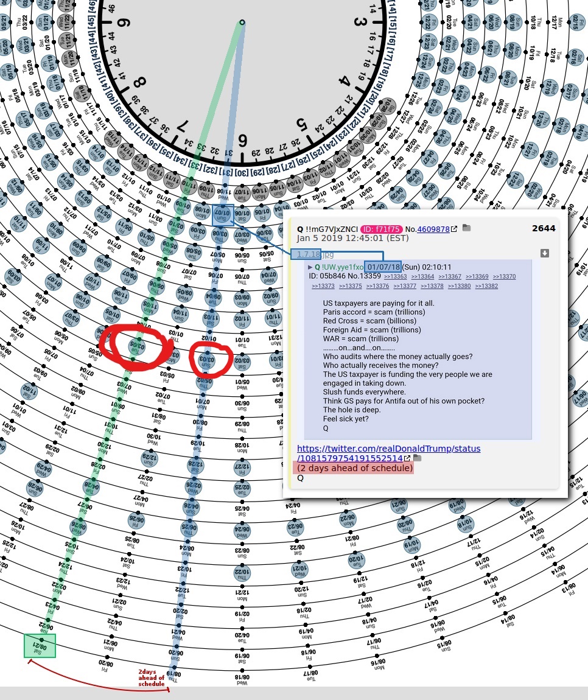588x700 pixels.
Task: Follow reply link >>13369
Action: (477, 277)
